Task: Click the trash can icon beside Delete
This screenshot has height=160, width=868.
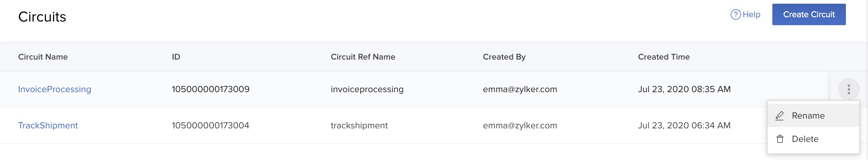Action: (780, 139)
